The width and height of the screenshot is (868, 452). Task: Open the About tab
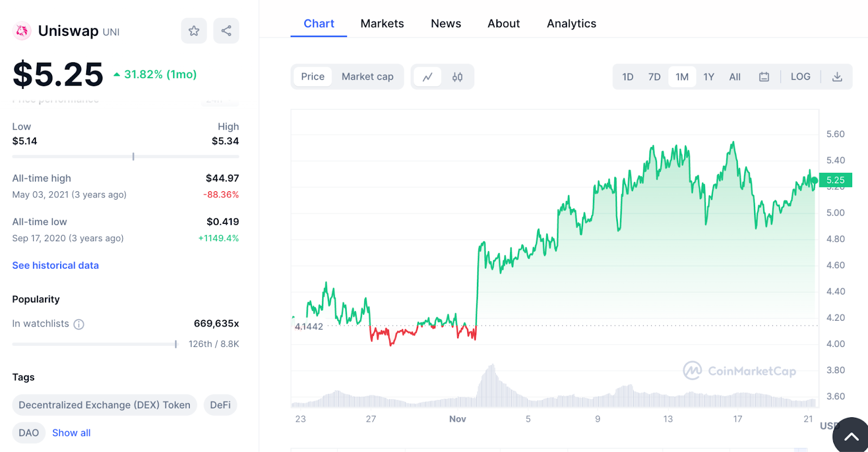coord(503,24)
